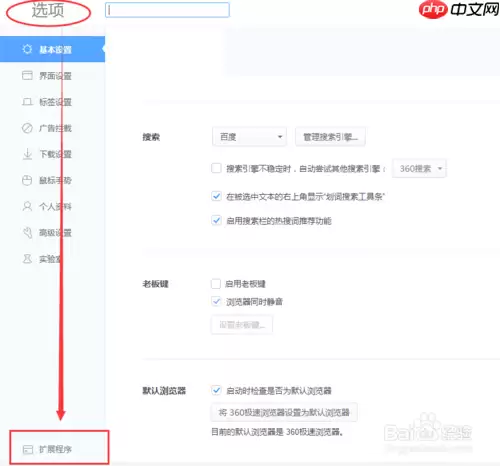
Task: Toggle 划词搜索工具条 on selected text checkbox
Action: (216, 196)
